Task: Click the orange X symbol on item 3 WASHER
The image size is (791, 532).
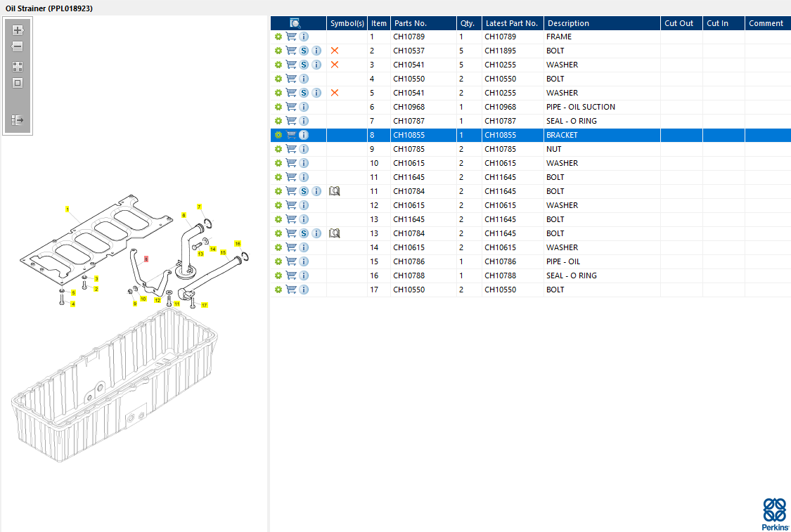Action: pyautogui.click(x=335, y=65)
